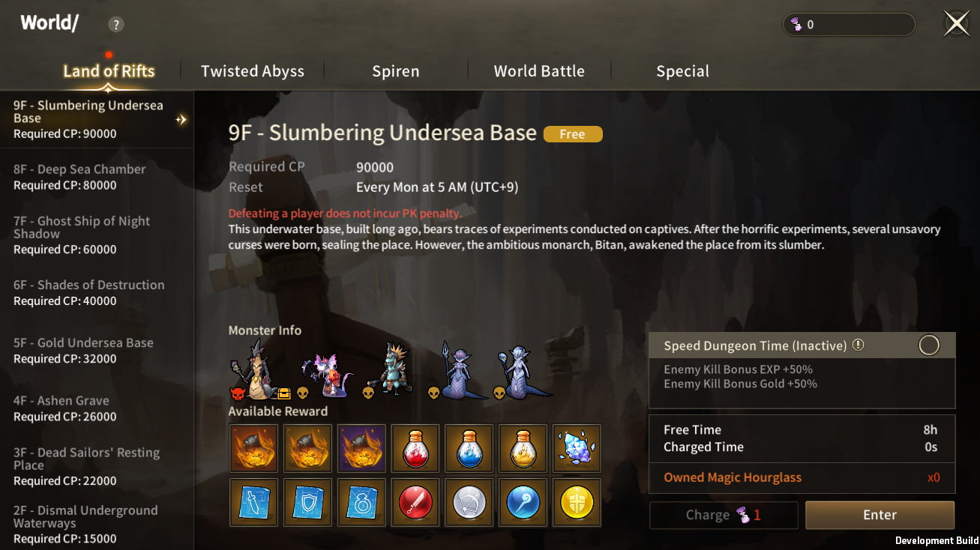Click the Charge hourglass button
The height and width of the screenshot is (550, 980).
tap(724, 515)
